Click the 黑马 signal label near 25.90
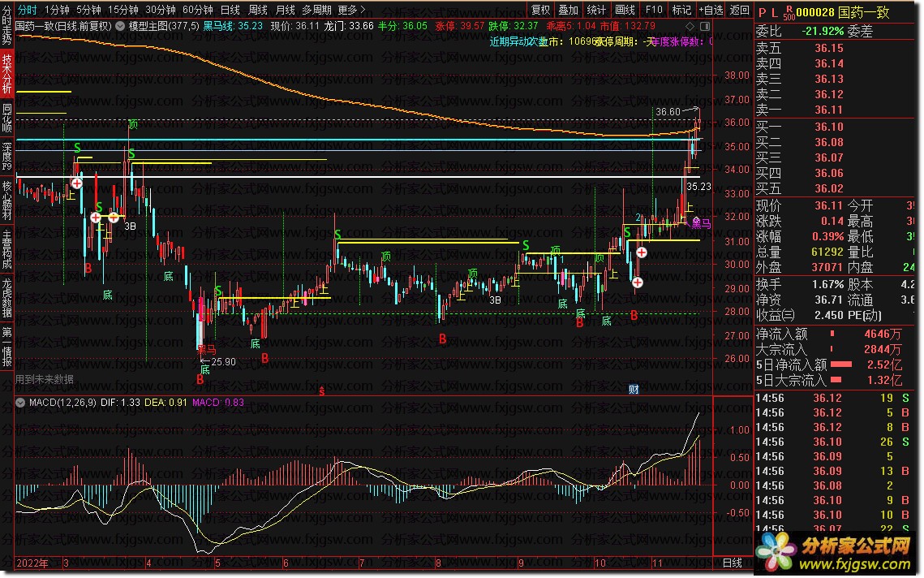Image resolution: width=924 pixels, height=578 pixels. click(207, 350)
